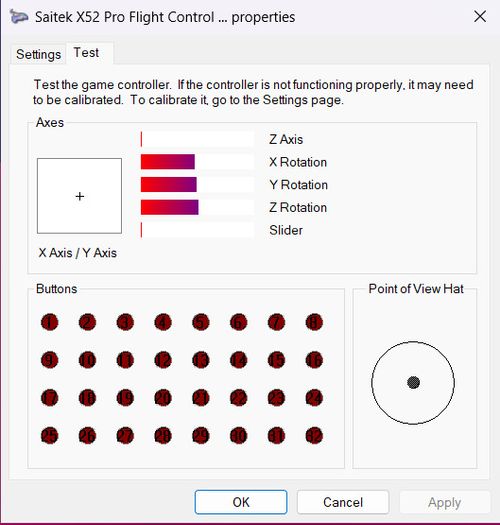
Task: Click button indicator number 16
Action: tap(314, 360)
